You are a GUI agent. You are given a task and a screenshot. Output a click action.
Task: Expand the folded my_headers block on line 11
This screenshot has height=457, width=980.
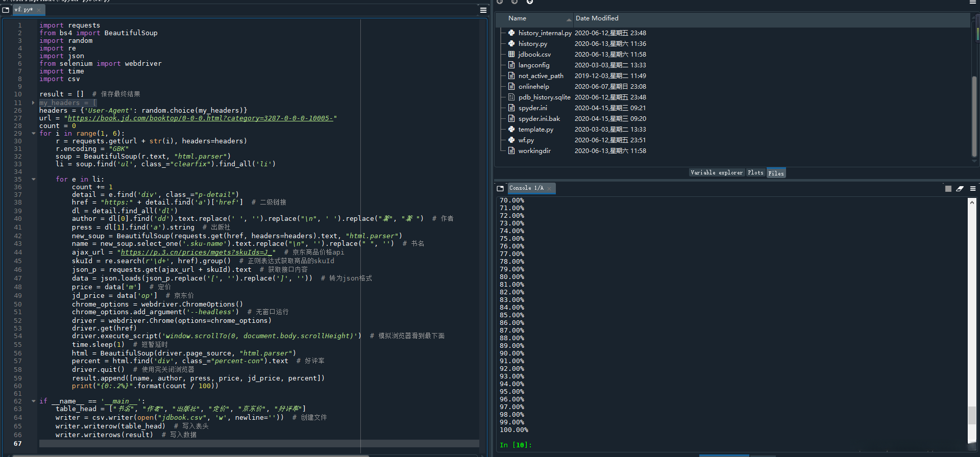pos(34,103)
